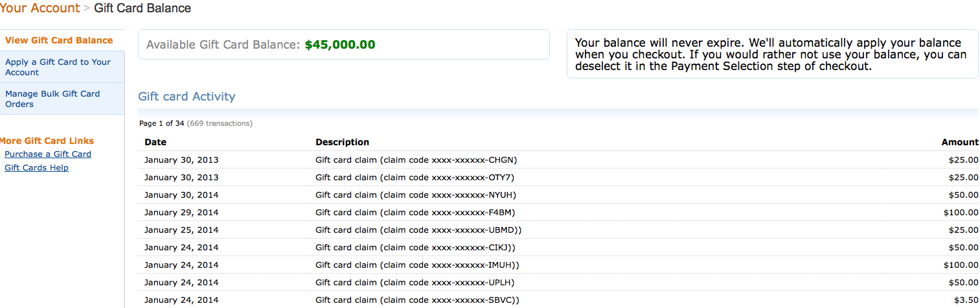Image resolution: width=980 pixels, height=308 pixels.
Task: Click the Purchase a Gift Card link
Action: tap(48, 154)
